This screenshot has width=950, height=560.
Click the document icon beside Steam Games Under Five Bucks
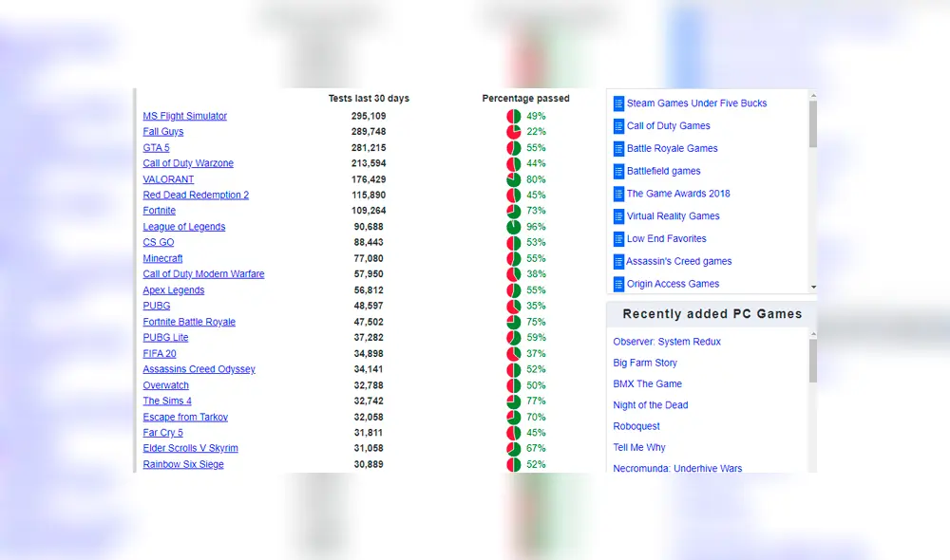pyautogui.click(x=618, y=103)
